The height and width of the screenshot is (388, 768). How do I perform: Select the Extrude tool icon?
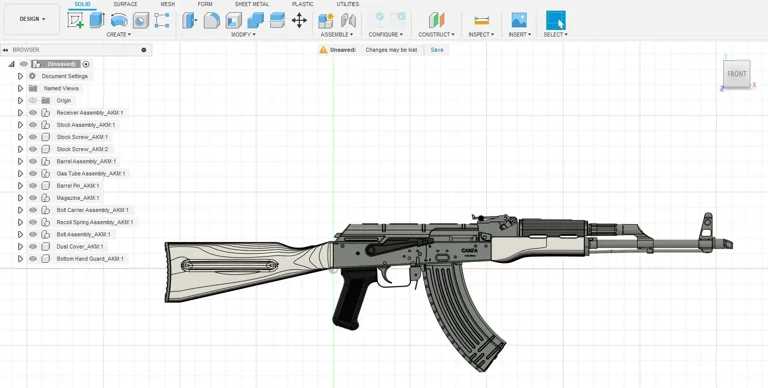point(97,20)
